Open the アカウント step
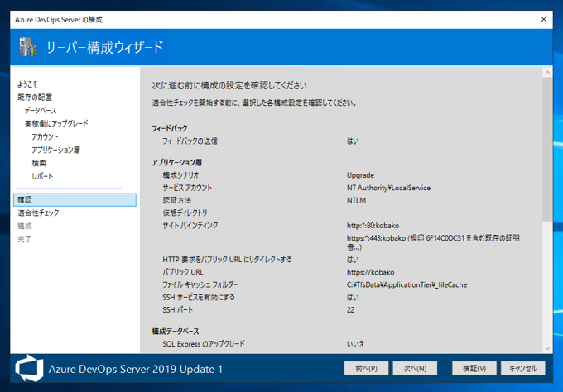The image size is (563, 392). [45, 136]
